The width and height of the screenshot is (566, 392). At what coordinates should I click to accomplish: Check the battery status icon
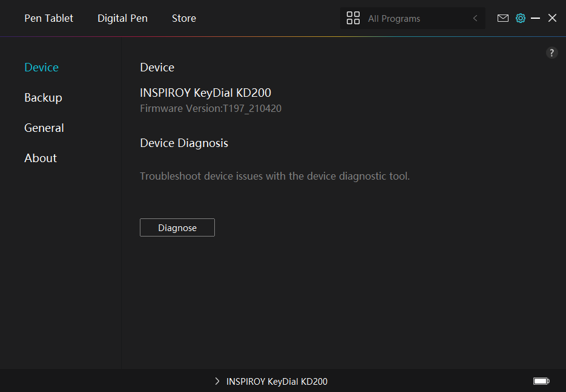[x=541, y=381]
